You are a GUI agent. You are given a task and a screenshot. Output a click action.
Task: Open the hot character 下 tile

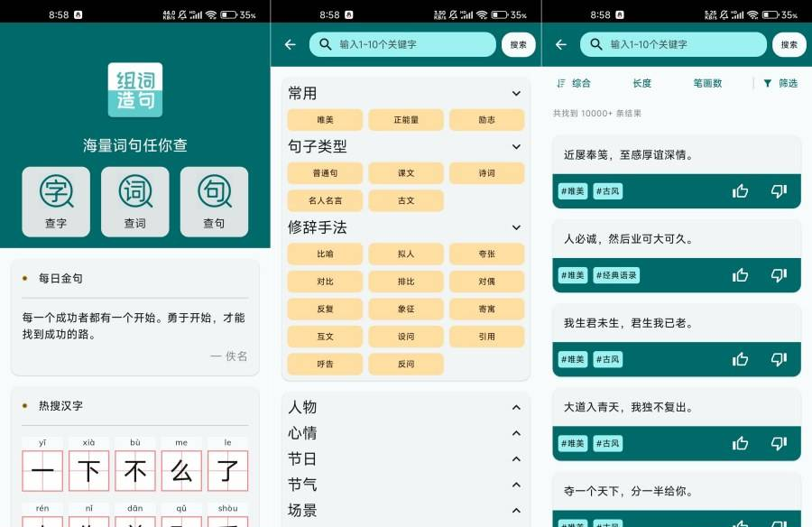pos(89,470)
